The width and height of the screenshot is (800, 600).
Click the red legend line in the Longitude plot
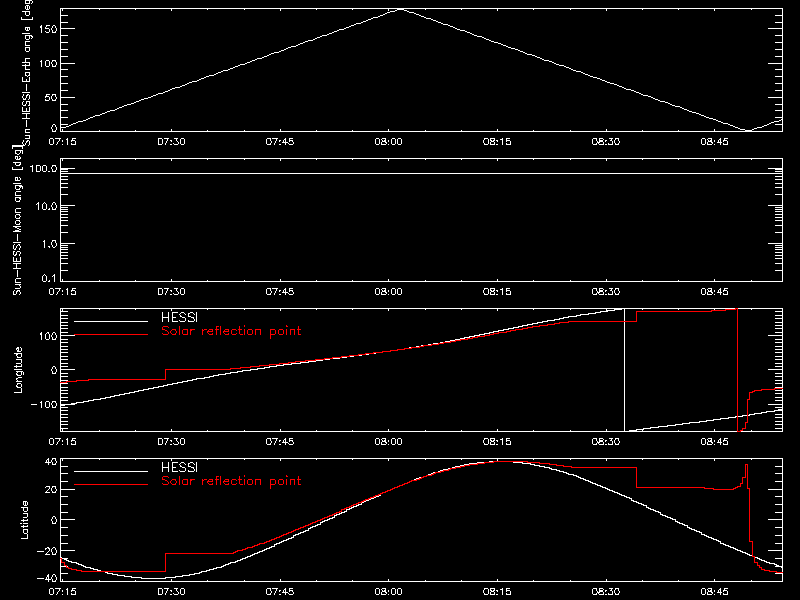click(x=111, y=335)
